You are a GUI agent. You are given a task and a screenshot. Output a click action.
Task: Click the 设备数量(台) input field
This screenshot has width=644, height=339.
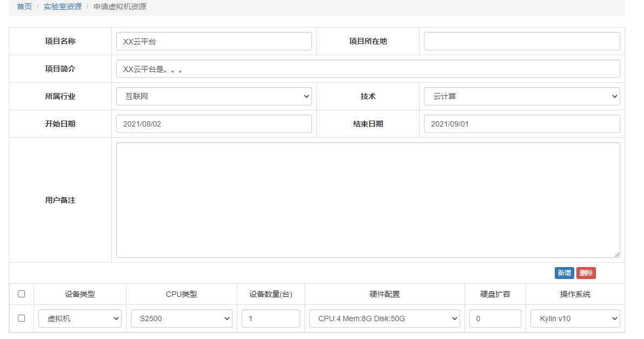coord(270,318)
